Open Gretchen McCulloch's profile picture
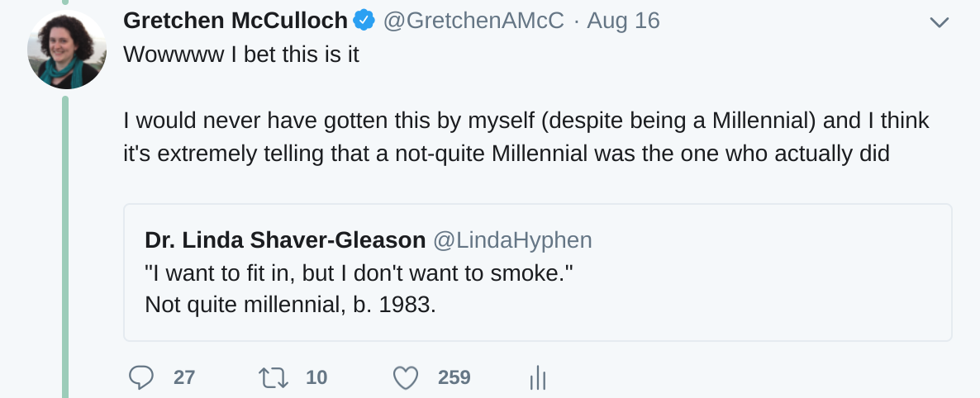The image size is (980, 398). click(x=67, y=50)
